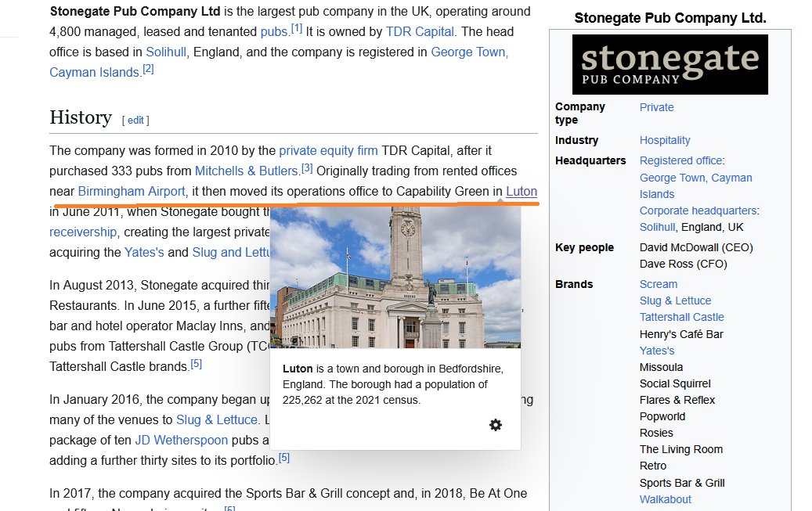812x511 pixels.
Task: Click the 'Key people' infobox label
Action: pyautogui.click(x=584, y=247)
